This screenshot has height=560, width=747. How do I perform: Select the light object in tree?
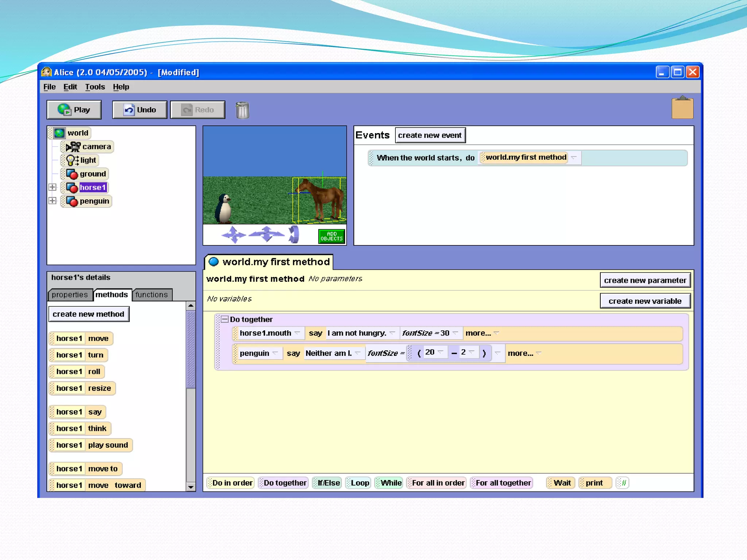88,160
